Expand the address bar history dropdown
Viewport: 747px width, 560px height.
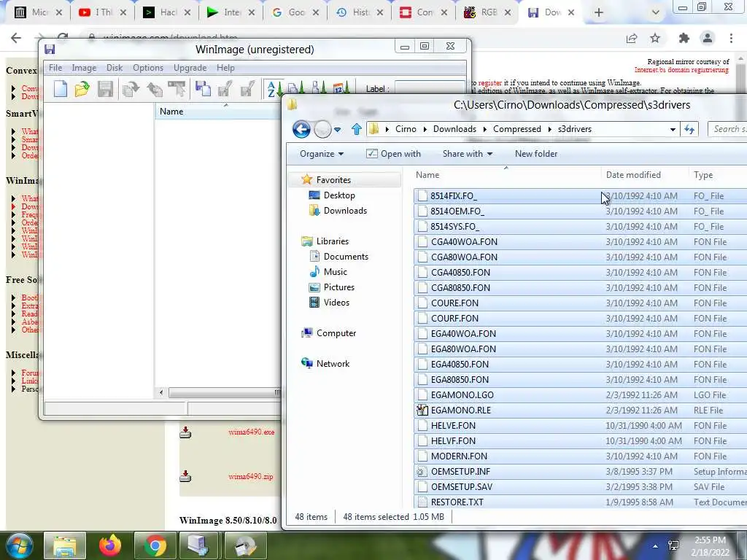(x=673, y=129)
